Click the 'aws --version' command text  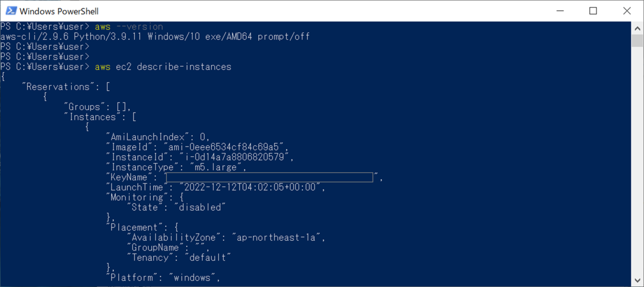tap(129, 26)
